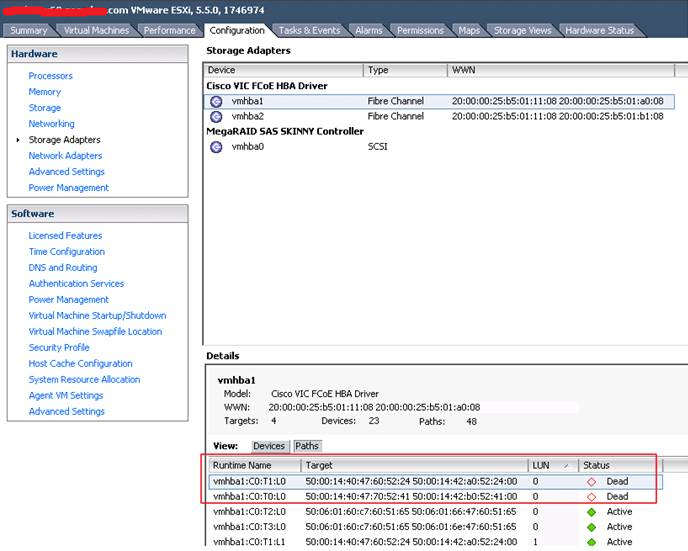Open Host Cache Configuration
This screenshot has width=688, height=551.
pos(80,364)
